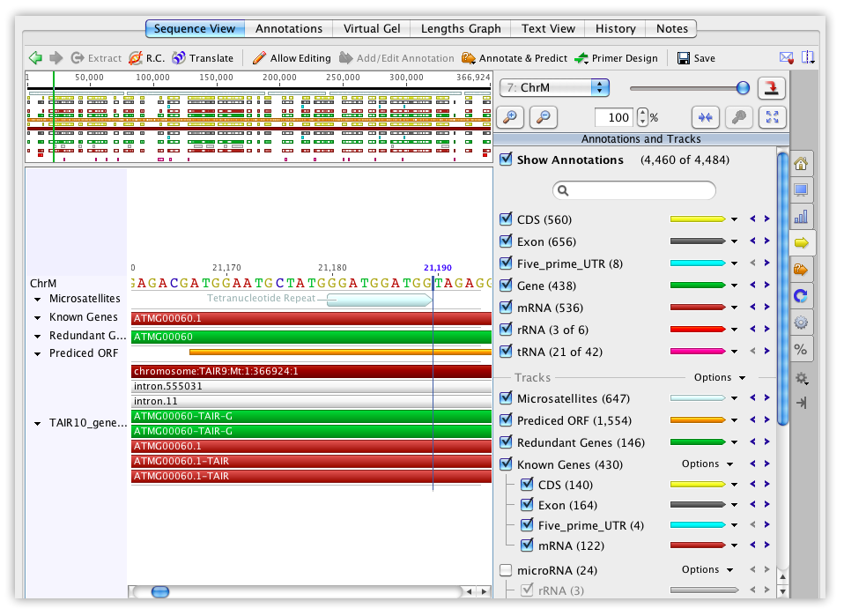Viewport: 844px width, 616px height.
Task: Click Add/Edit Annotation in toolbar
Action: click(396, 57)
